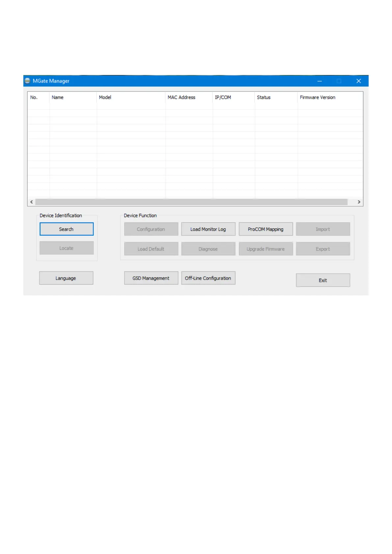
Task: Sort by the MAC Address column header
Action: click(x=189, y=97)
